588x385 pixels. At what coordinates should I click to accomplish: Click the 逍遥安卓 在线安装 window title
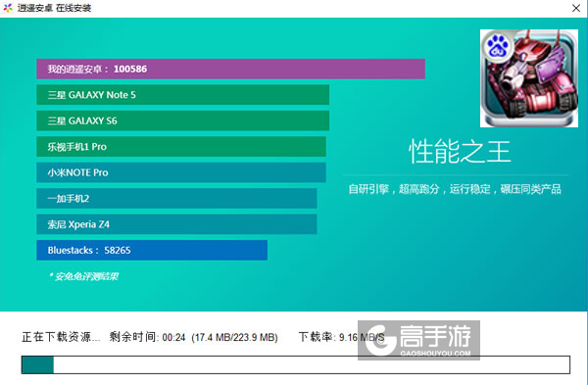click(54, 8)
